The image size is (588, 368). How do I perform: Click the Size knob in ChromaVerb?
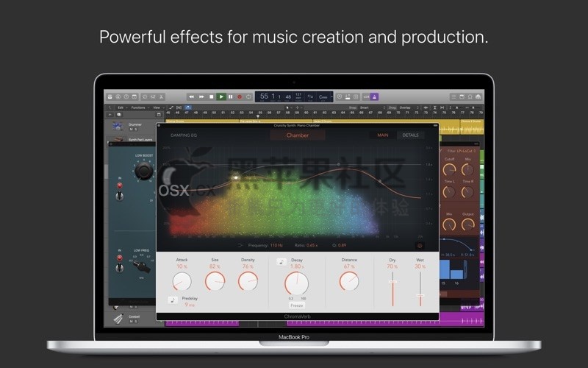pyautogui.click(x=215, y=281)
